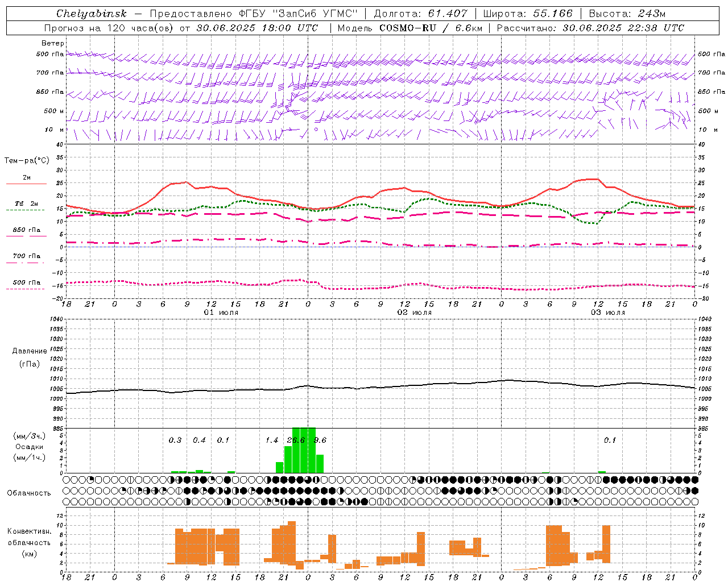
Task: Click the Широта: 55.166 value
Action: click(x=528, y=14)
